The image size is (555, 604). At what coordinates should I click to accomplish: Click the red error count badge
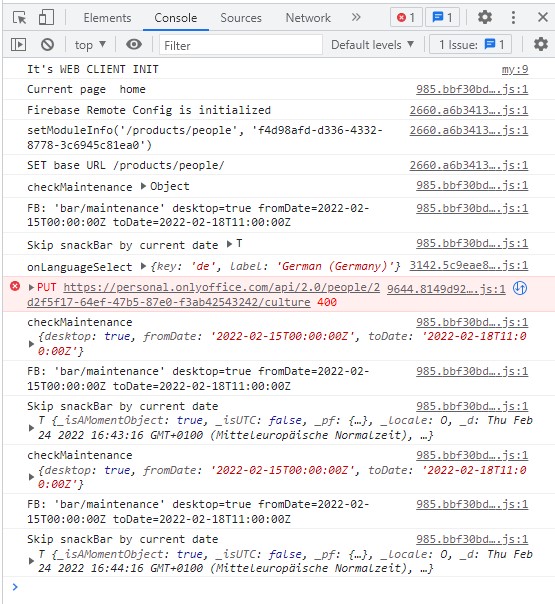[x=406, y=17]
